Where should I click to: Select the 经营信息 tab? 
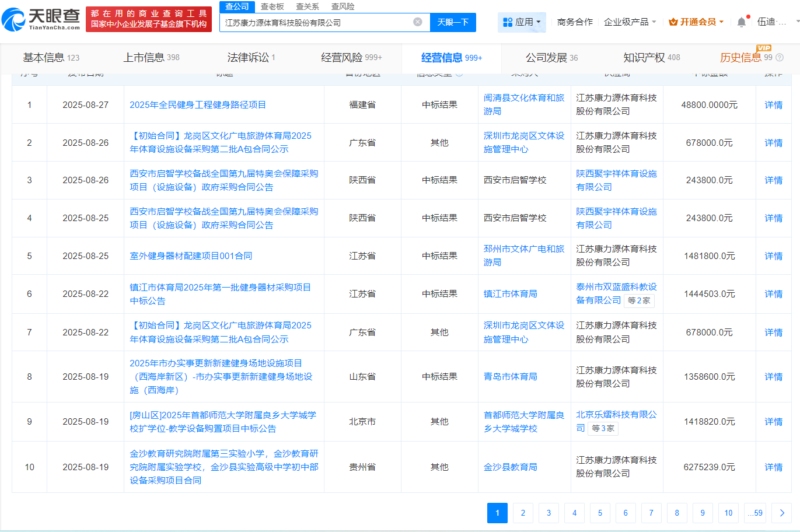[x=452, y=58]
